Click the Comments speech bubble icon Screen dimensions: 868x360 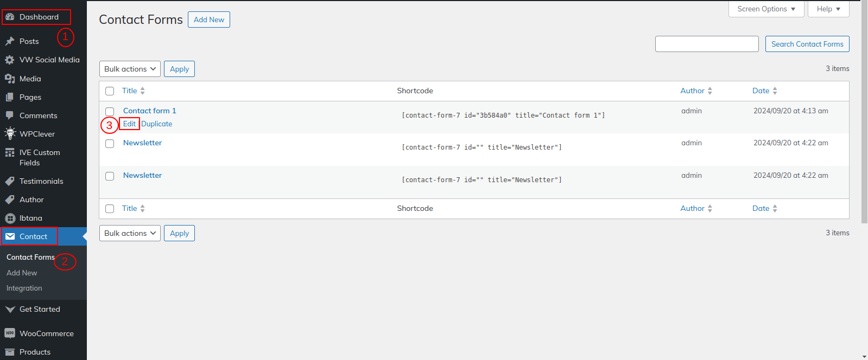point(10,115)
